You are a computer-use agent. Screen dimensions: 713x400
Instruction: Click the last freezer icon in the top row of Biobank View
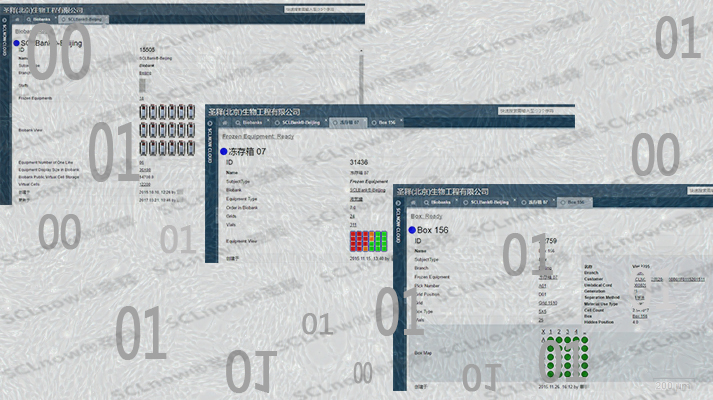[191, 111]
